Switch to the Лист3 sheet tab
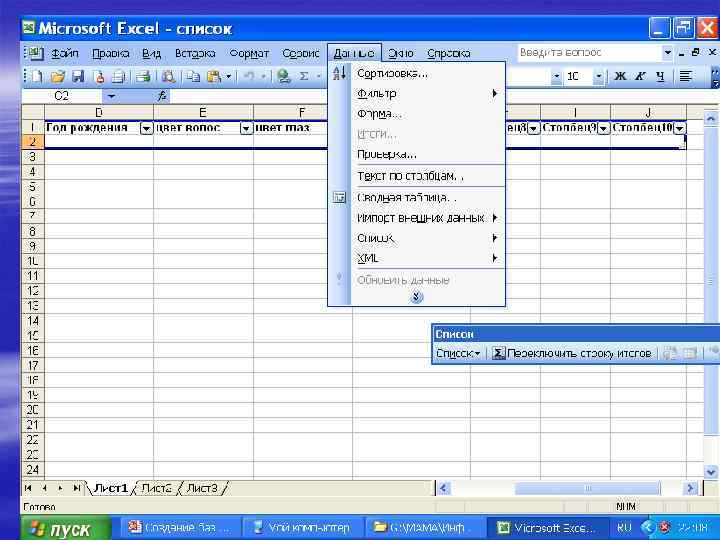 tap(202, 488)
